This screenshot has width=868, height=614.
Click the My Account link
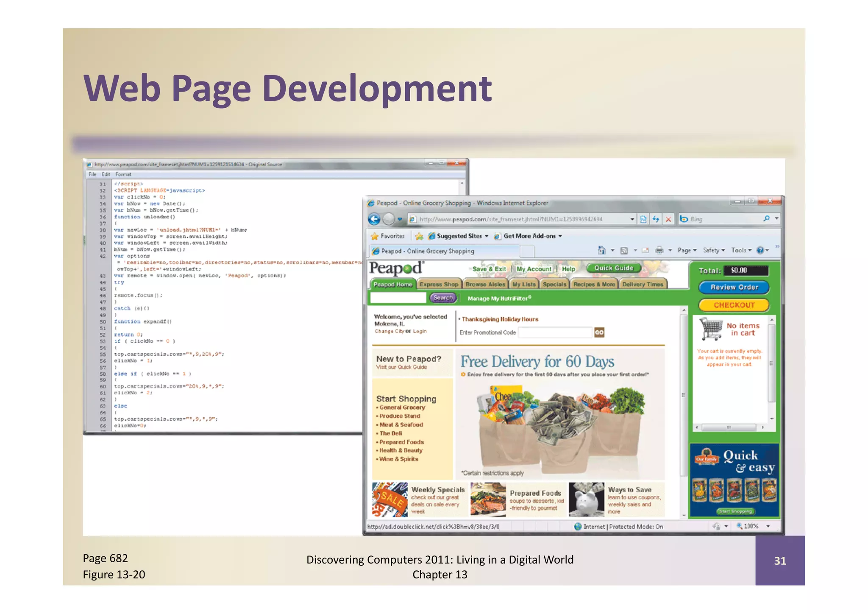pyautogui.click(x=534, y=269)
